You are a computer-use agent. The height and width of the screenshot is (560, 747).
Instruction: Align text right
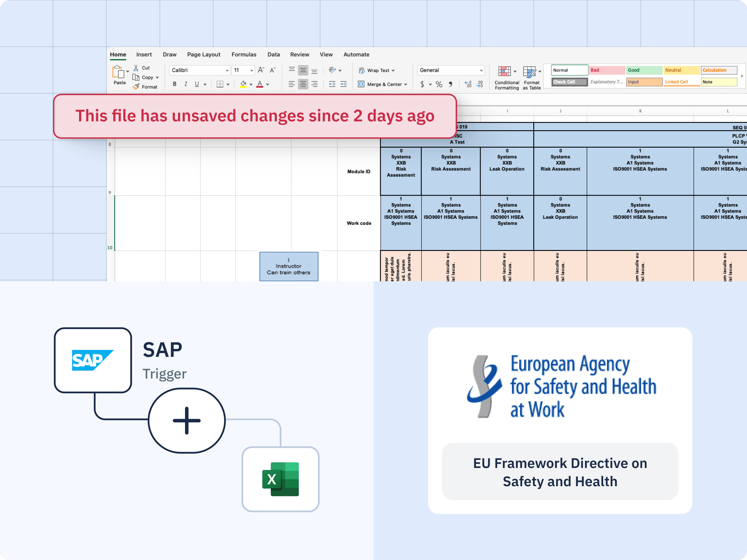point(314,84)
